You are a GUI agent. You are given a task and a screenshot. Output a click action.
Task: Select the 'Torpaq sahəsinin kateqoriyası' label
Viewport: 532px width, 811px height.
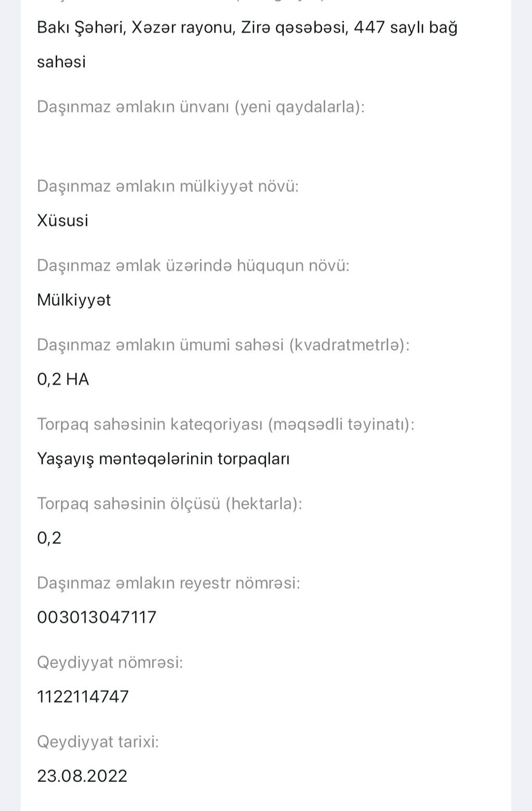click(225, 424)
